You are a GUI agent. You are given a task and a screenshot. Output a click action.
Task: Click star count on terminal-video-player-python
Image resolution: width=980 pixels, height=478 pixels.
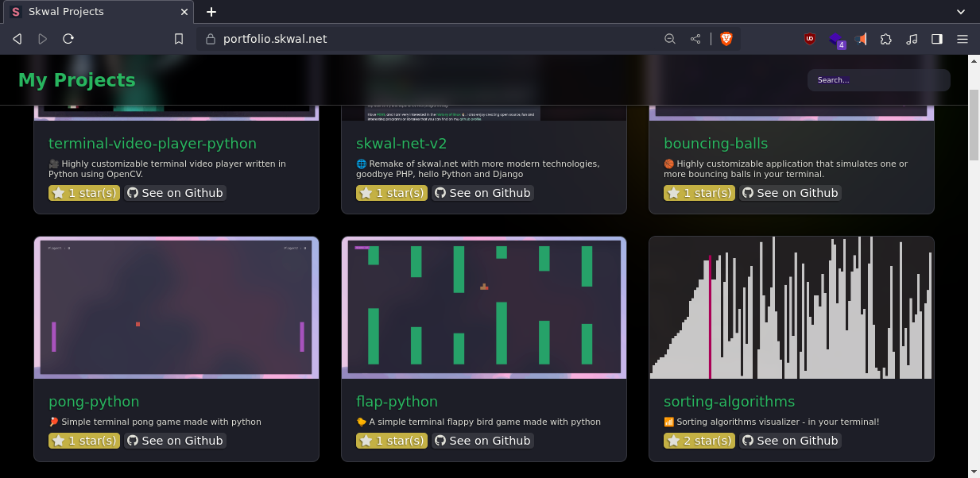pyautogui.click(x=84, y=193)
